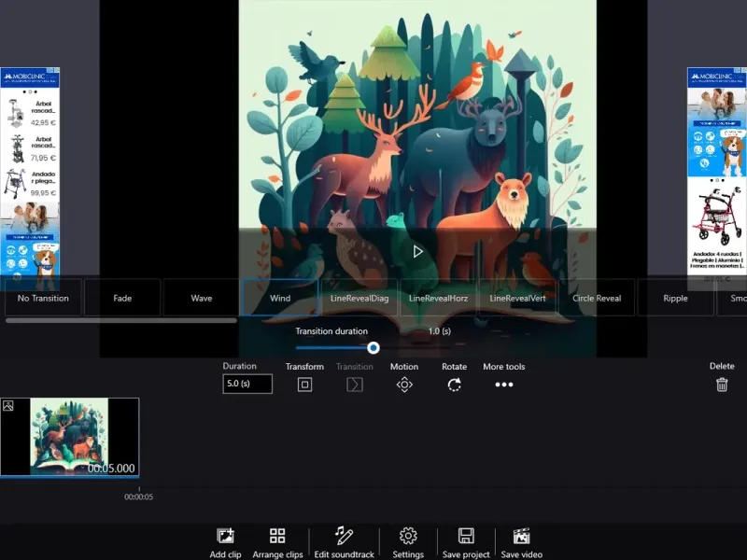This screenshot has height=560, width=747.
Task: Select the LineRevealDiag transition
Action: [x=359, y=298]
